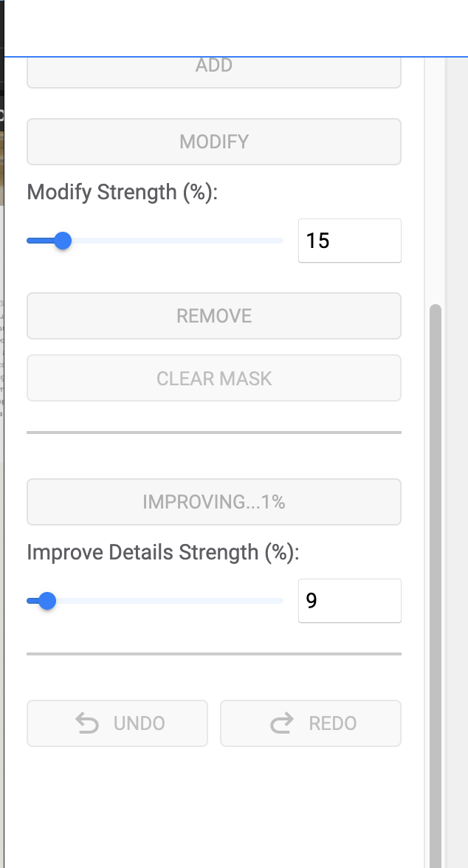468x868 pixels.
Task: Click the Improve Details Strength slider handle
Action: point(47,601)
